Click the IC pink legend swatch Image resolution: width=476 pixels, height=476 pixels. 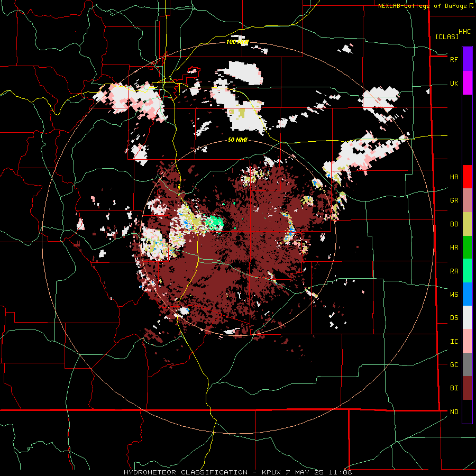[467, 341]
